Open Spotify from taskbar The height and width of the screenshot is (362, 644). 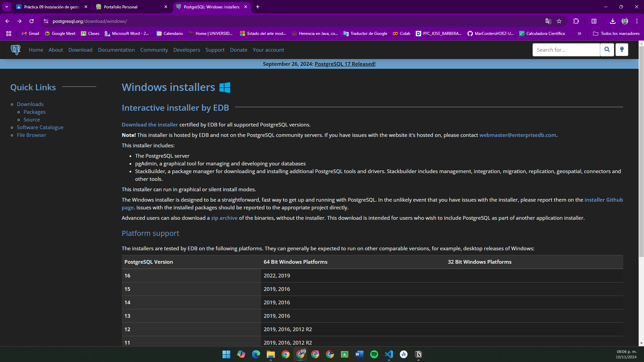click(374, 354)
